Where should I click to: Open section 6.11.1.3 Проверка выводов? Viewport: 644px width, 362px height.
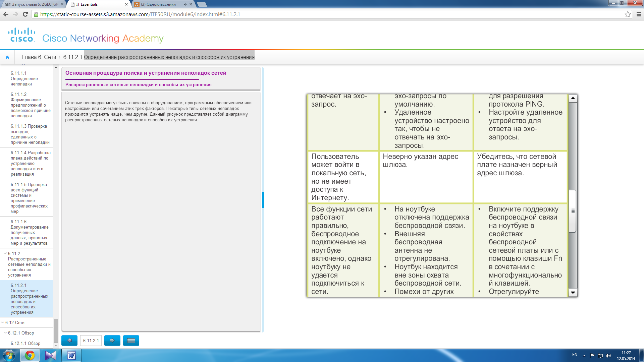(x=26, y=134)
